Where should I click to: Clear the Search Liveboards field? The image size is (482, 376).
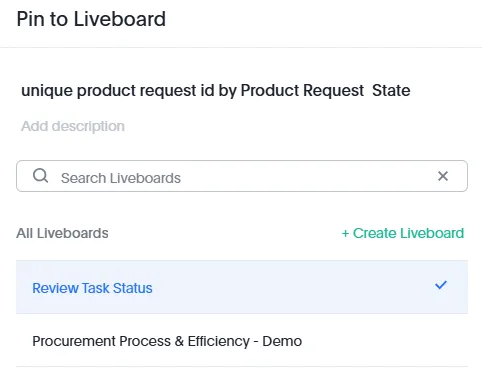443,176
